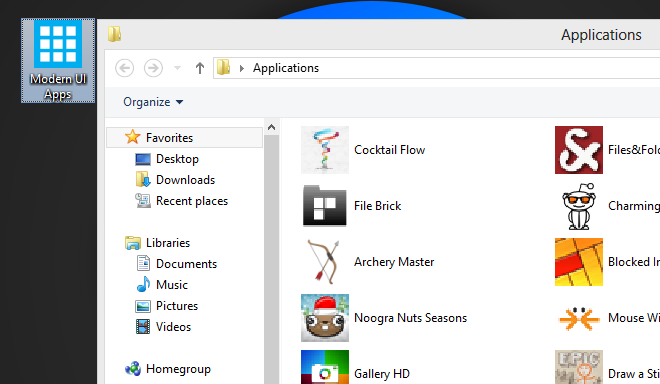This screenshot has height=384, width=660.
Task: Click Applications in the address bar path
Action: tap(286, 68)
